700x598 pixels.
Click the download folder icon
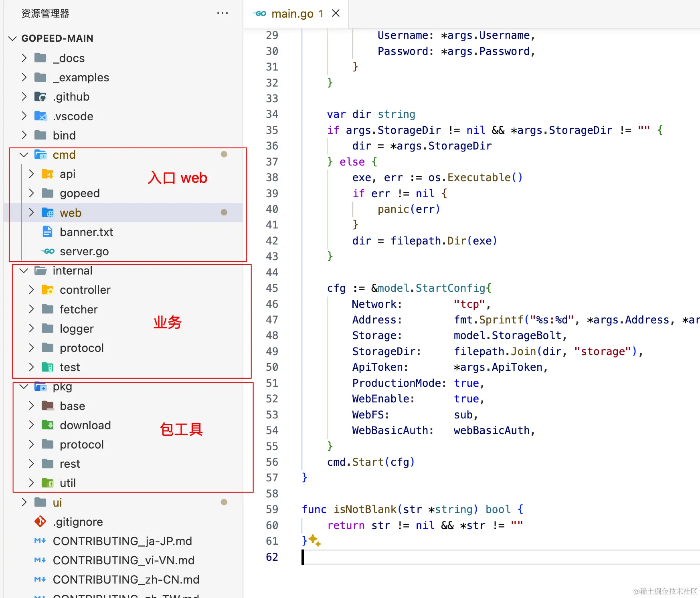[48, 425]
